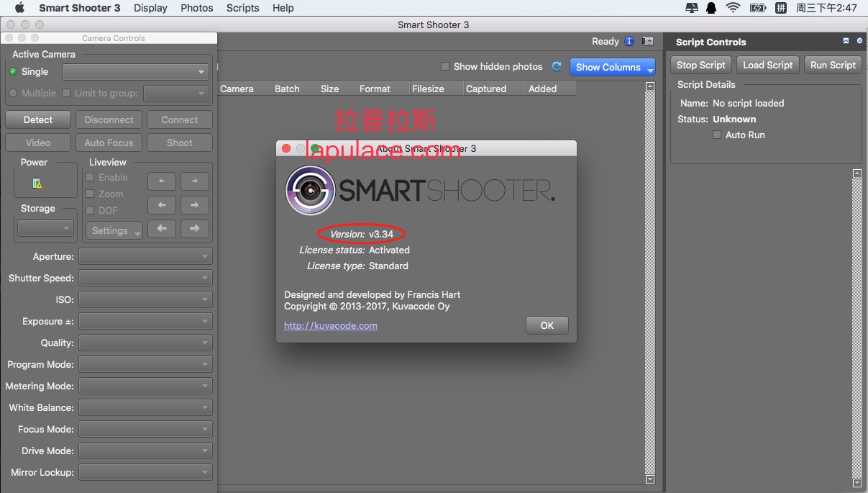Click the battery charging icon in menu bar
Viewport: 868px width, 493px height.
pos(758,8)
